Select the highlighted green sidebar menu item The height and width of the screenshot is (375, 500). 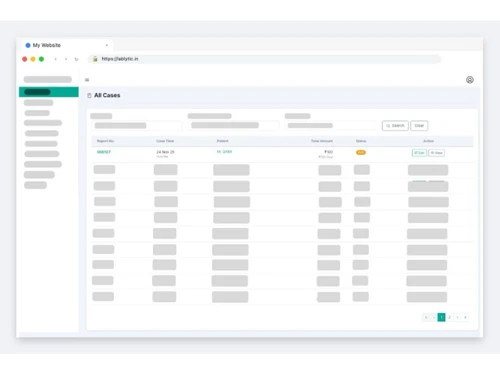point(49,92)
